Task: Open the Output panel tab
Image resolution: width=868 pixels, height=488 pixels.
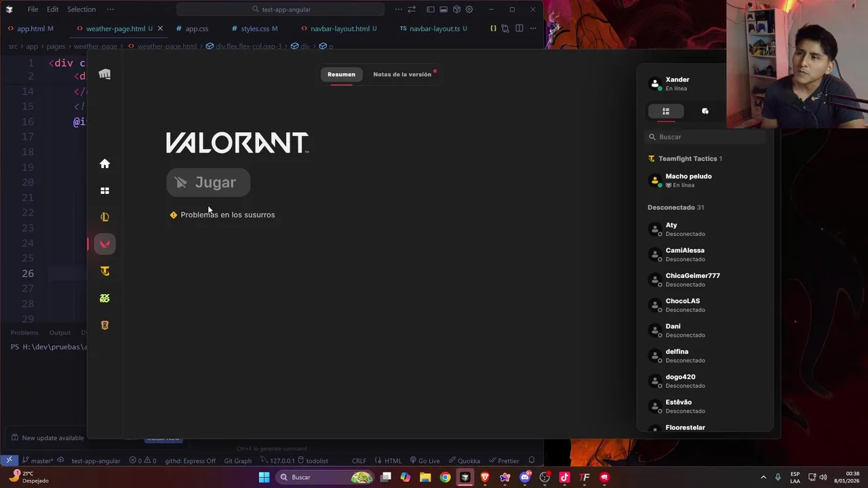Action: [60, 333]
